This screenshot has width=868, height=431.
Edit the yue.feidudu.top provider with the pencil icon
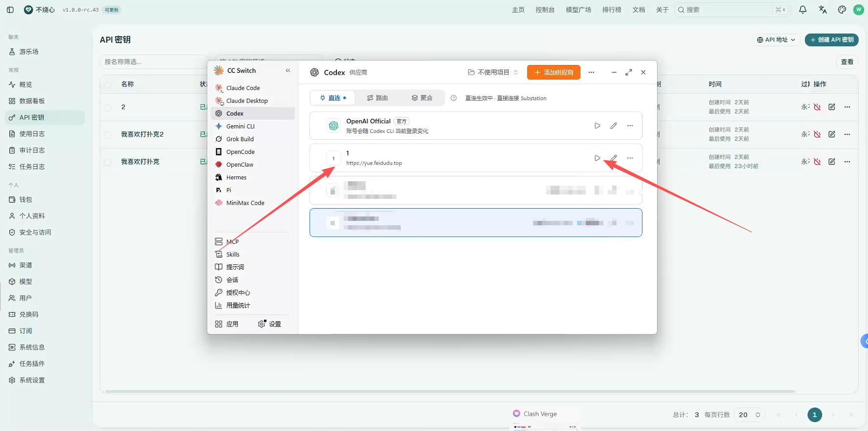(x=614, y=158)
